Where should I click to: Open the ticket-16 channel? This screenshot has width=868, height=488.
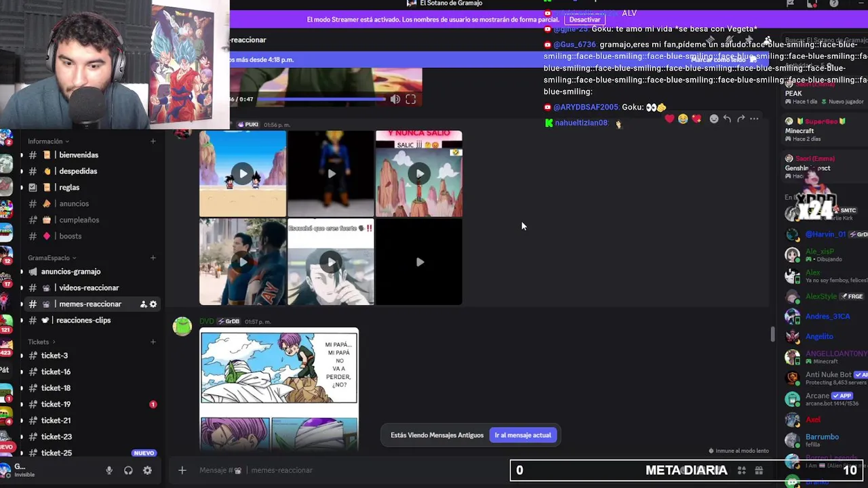pyautogui.click(x=92, y=372)
